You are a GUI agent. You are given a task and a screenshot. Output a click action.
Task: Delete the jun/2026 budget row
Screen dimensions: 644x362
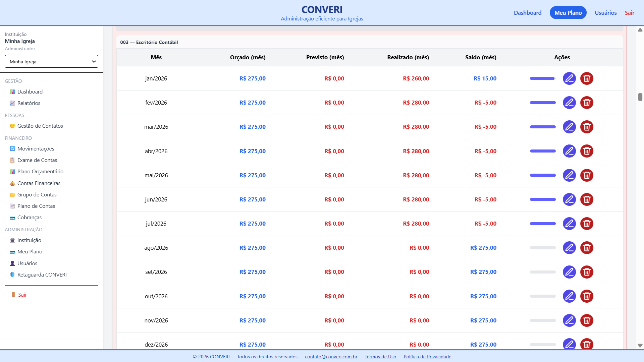click(587, 199)
